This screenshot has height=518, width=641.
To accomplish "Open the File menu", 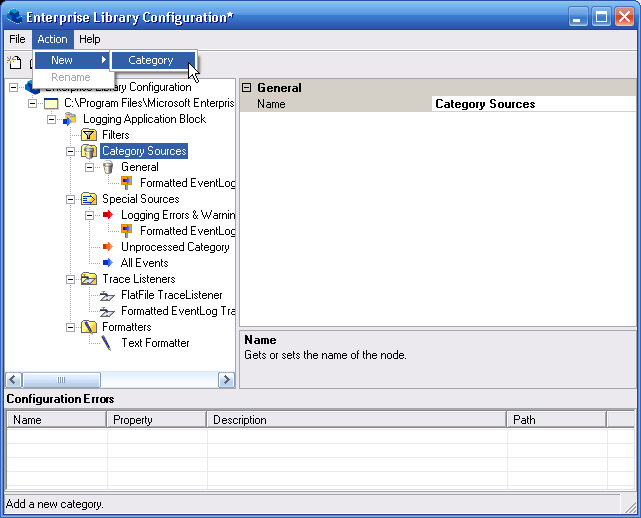I will pos(17,39).
